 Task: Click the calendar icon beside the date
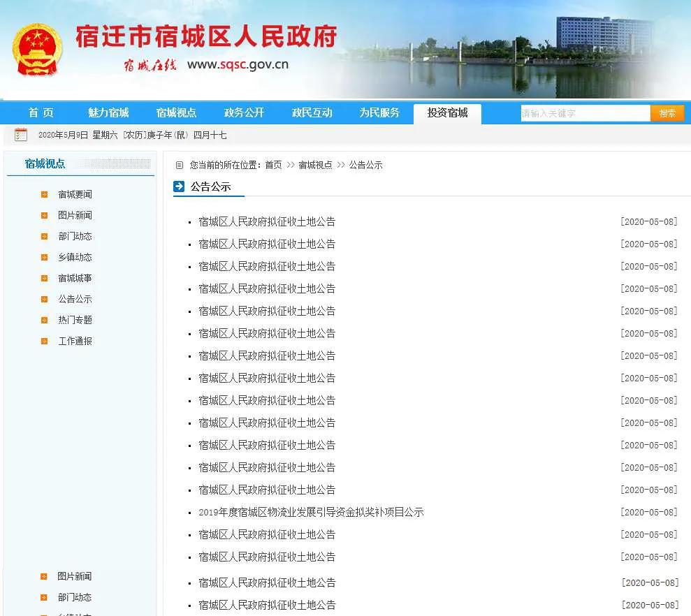(21, 135)
